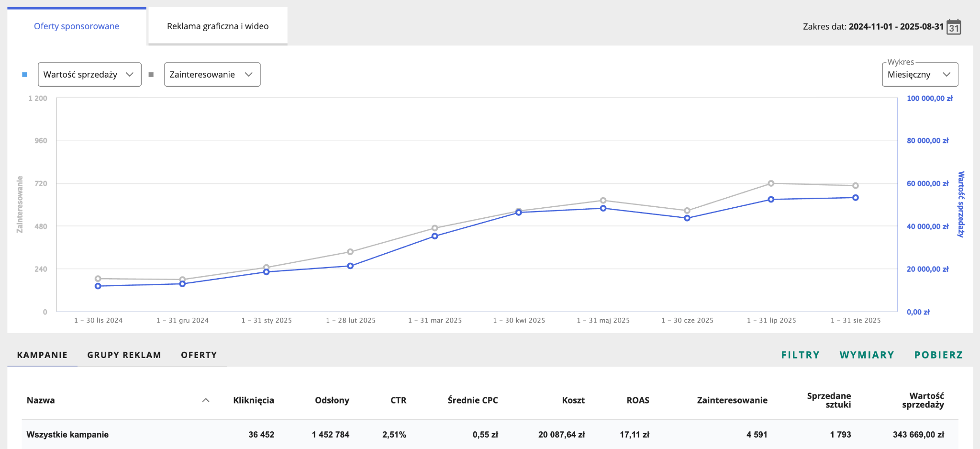Select the GRUPY REKLAM tab
980x449 pixels.
click(124, 355)
